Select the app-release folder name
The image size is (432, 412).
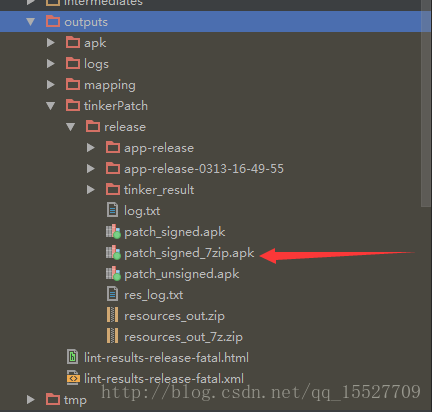159,148
